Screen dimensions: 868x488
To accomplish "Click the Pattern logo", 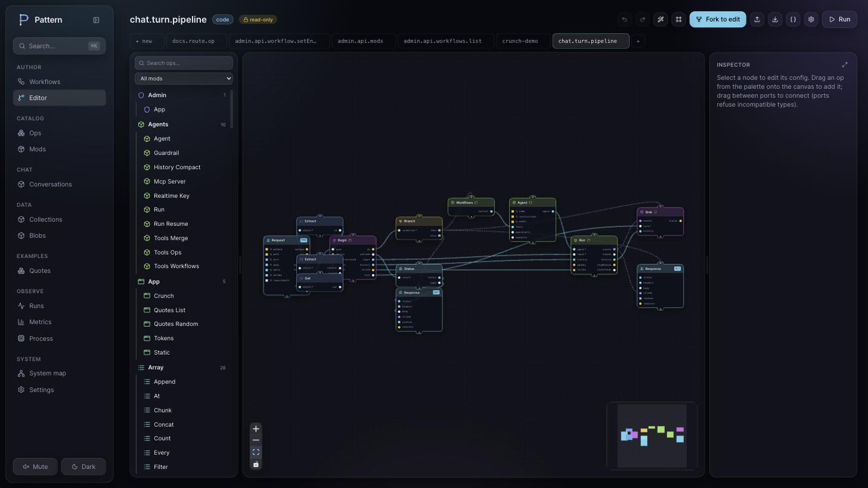I will coord(24,20).
